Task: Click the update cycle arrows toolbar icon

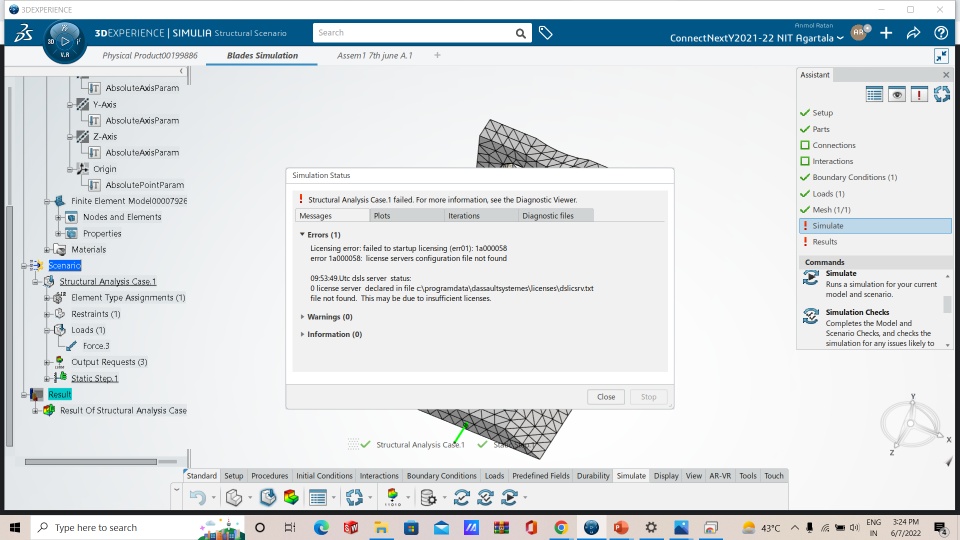Action: (354, 497)
